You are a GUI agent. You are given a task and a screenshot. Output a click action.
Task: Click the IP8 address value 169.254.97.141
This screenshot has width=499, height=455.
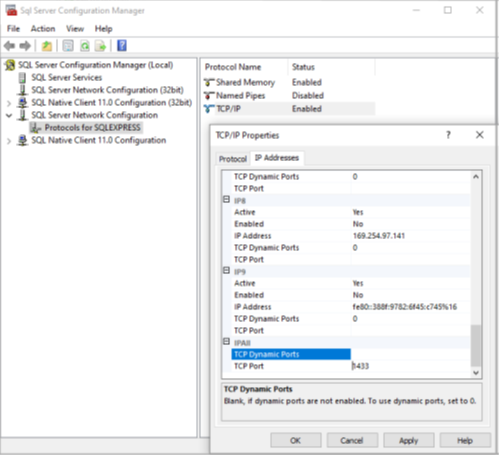coord(379,236)
